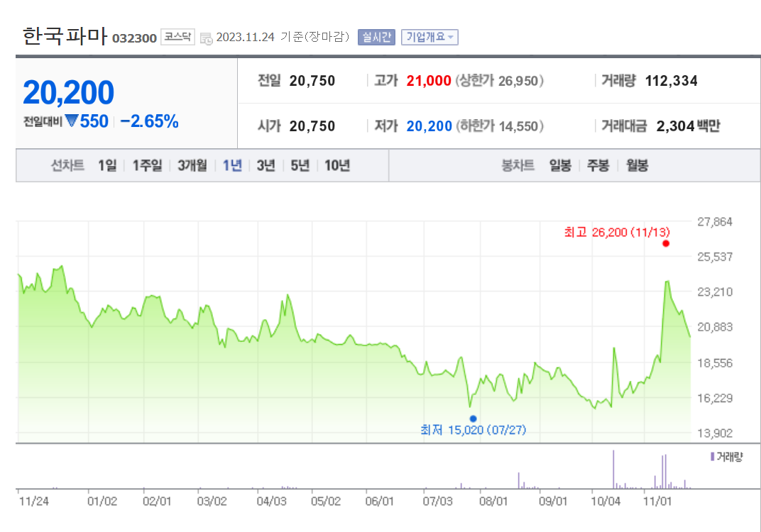The width and height of the screenshot is (761, 532).
Task: Click the 저가 20,200 value
Action: click(429, 126)
